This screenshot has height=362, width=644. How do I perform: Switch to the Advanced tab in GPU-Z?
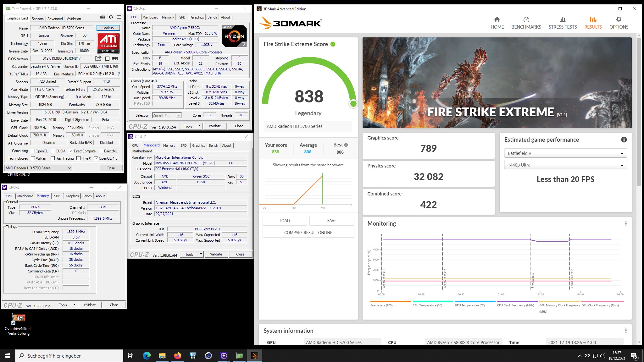[55, 19]
